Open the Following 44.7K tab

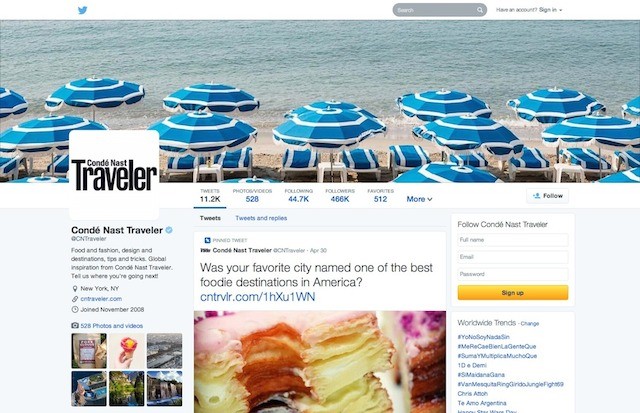pos(298,195)
